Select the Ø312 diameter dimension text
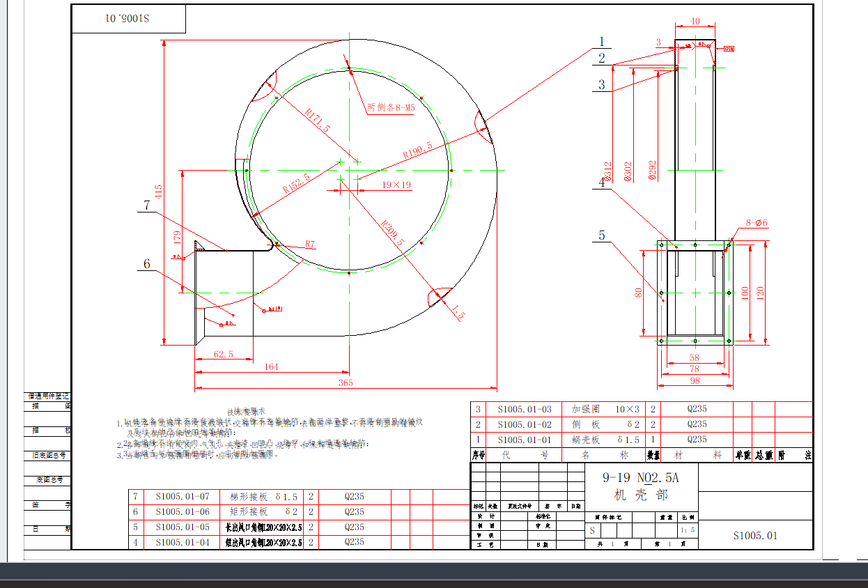The width and height of the screenshot is (868, 588). click(608, 171)
